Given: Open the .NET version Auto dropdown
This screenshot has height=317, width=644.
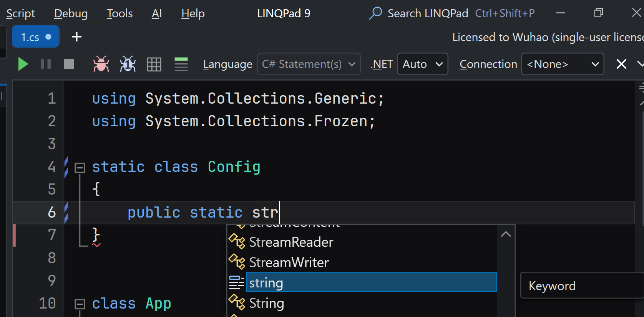Looking at the screenshot, I should point(422,64).
